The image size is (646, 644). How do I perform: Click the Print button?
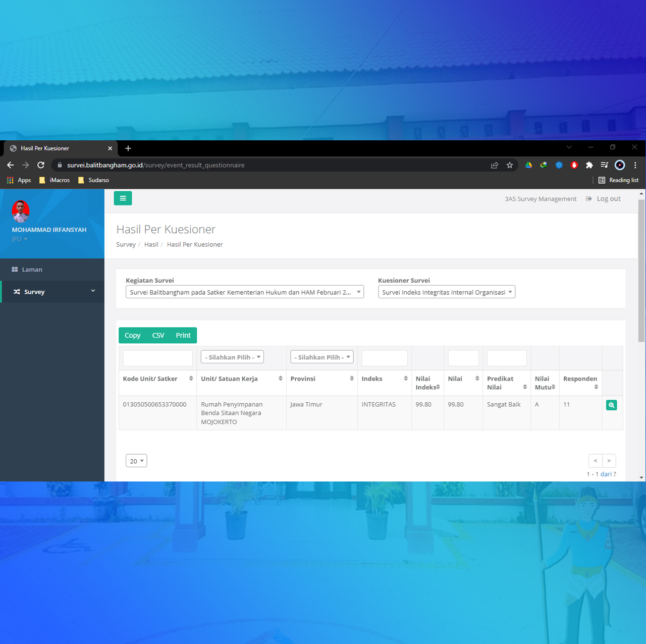(x=183, y=335)
